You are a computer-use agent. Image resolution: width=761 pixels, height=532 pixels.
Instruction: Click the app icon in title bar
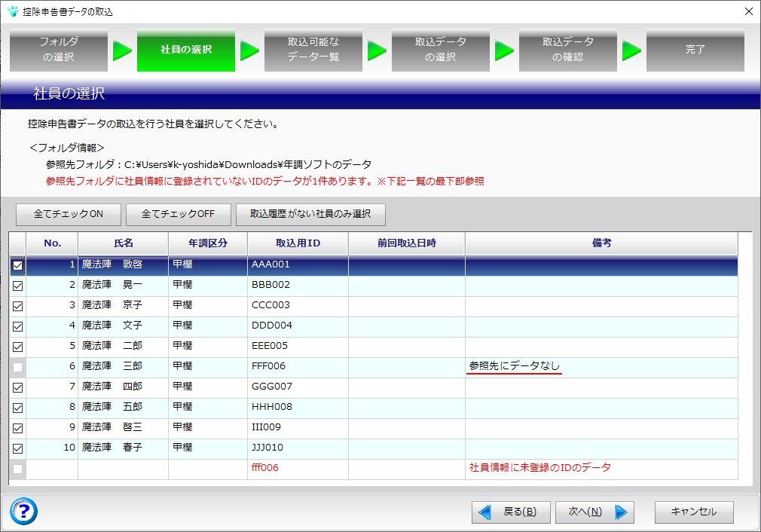13,11
